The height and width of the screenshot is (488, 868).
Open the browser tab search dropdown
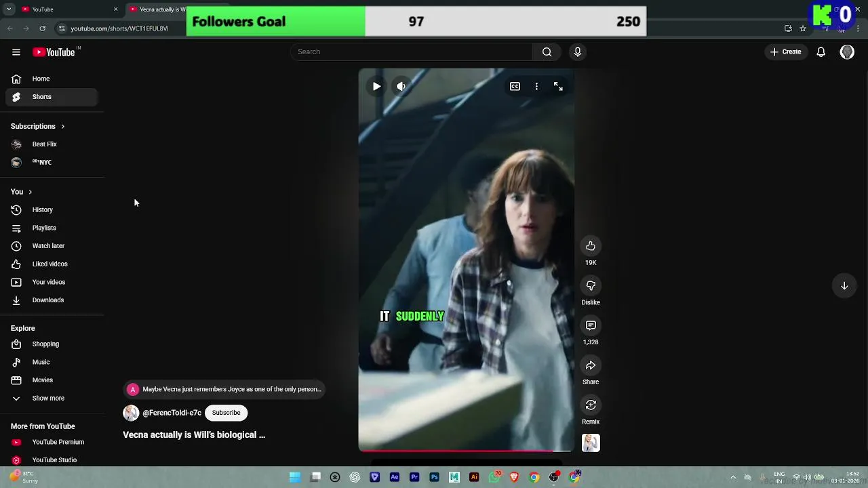point(8,9)
